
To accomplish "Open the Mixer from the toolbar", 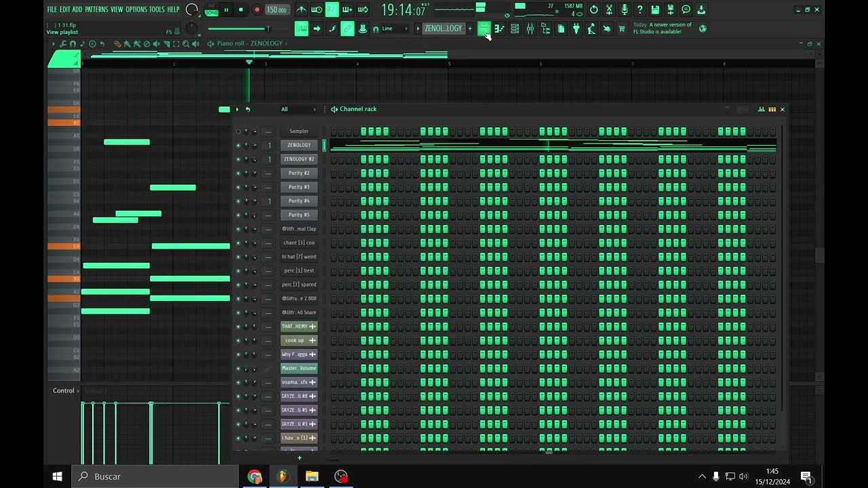I will (x=530, y=28).
